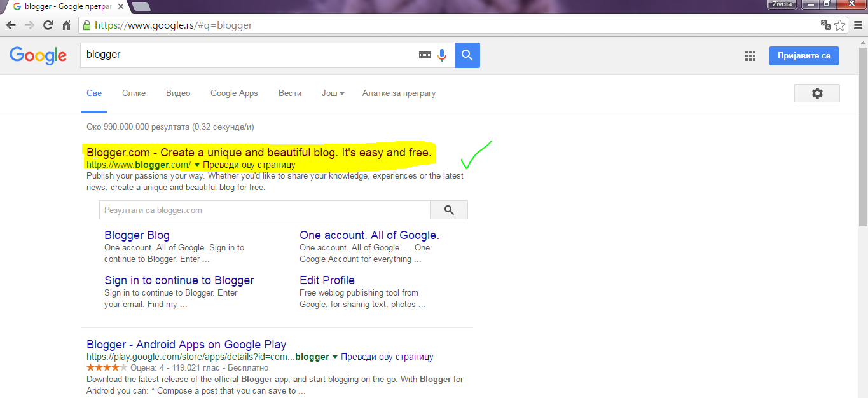
Task: Open a new browser tab
Action: point(141,6)
